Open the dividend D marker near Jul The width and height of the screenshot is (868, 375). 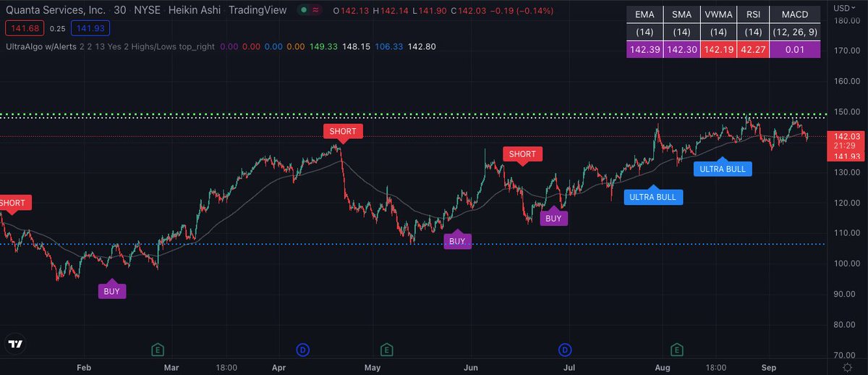[x=564, y=350]
